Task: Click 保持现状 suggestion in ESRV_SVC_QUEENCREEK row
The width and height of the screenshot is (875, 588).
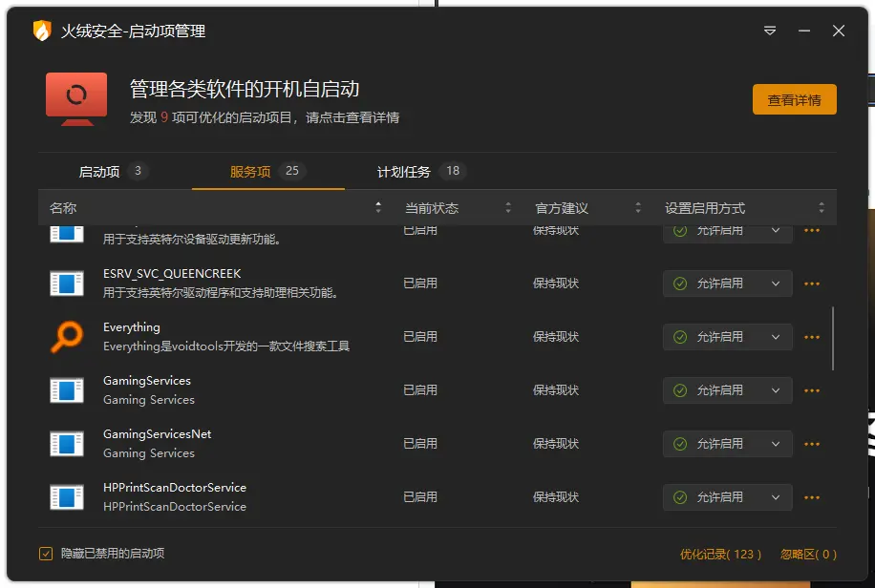Action: 556,283
